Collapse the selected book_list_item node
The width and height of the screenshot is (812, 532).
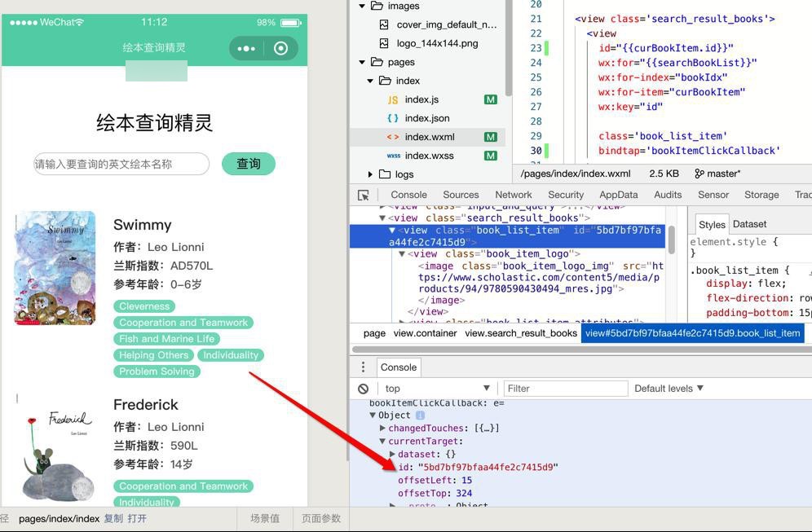pyautogui.click(x=392, y=231)
